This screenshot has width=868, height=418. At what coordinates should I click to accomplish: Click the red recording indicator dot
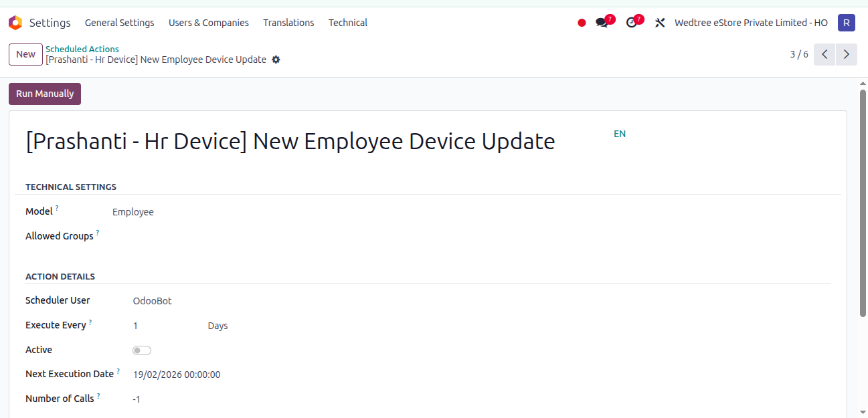coord(582,23)
